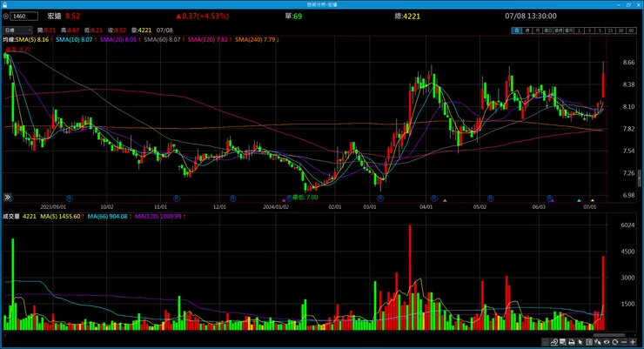Image resolution: width=644 pixels, height=349 pixels.
Task: Click the left scroll arrow at bottom
Action: click(4, 335)
